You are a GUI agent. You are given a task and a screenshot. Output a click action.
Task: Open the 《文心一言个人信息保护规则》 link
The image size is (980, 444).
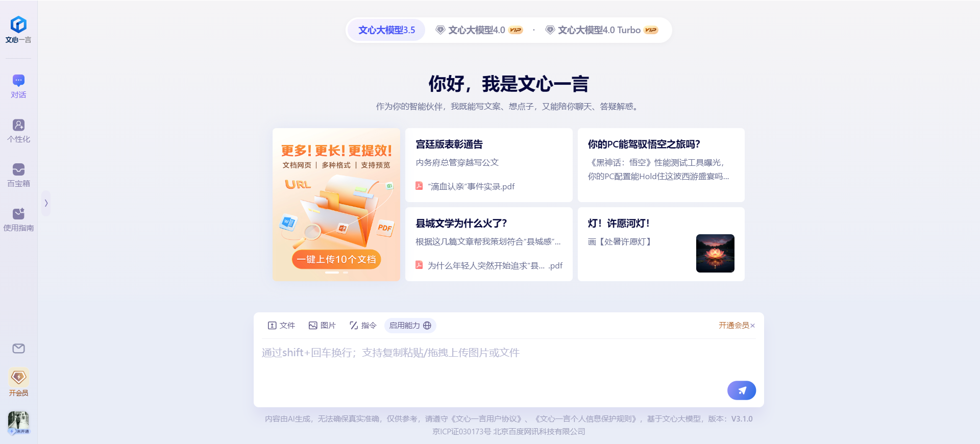(x=586, y=418)
